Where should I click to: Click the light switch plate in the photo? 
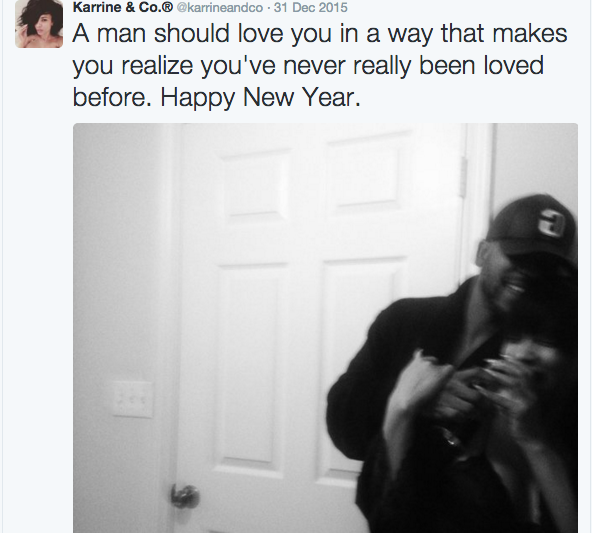pyautogui.click(x=133, y=399)
